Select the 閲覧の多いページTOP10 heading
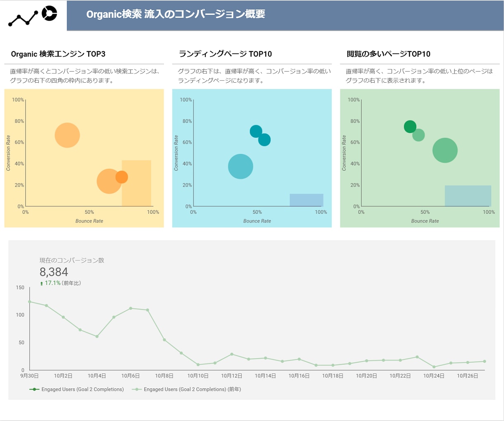Screen dimensions: 504x421 pyautogui.click(x=388, y=54)
